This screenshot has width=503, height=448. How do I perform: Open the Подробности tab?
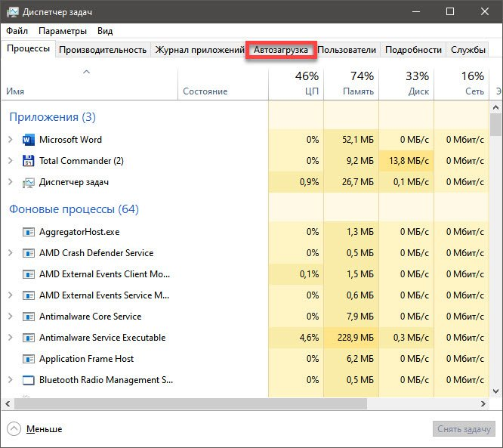tap(413, 50)
